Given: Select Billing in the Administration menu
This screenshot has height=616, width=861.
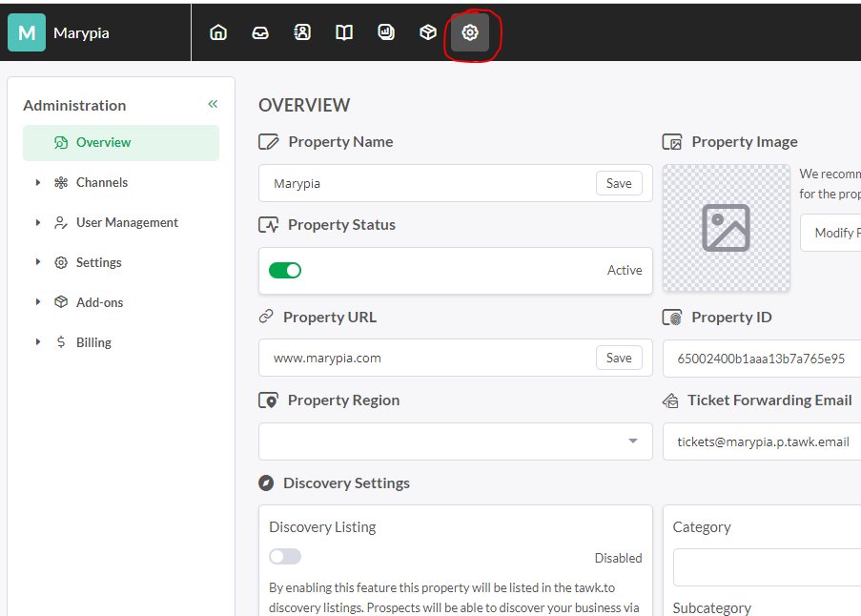Looking at the screenshot, I should [x=93, y=342].
